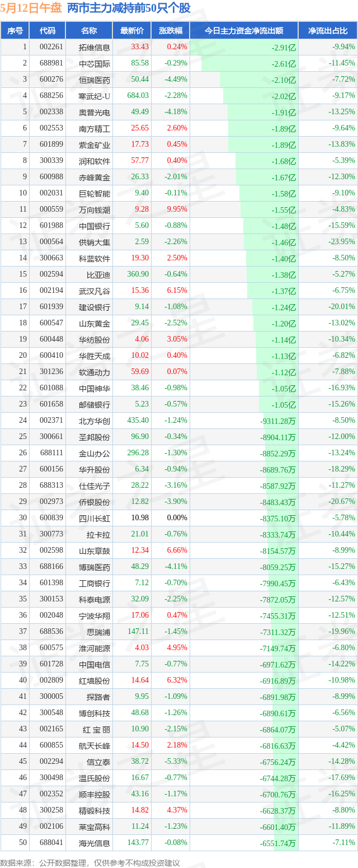The width and height of the screenshot is (358, 868).
Task: Click the price 48.68 for 博创科技
Action: click(139, 713)
